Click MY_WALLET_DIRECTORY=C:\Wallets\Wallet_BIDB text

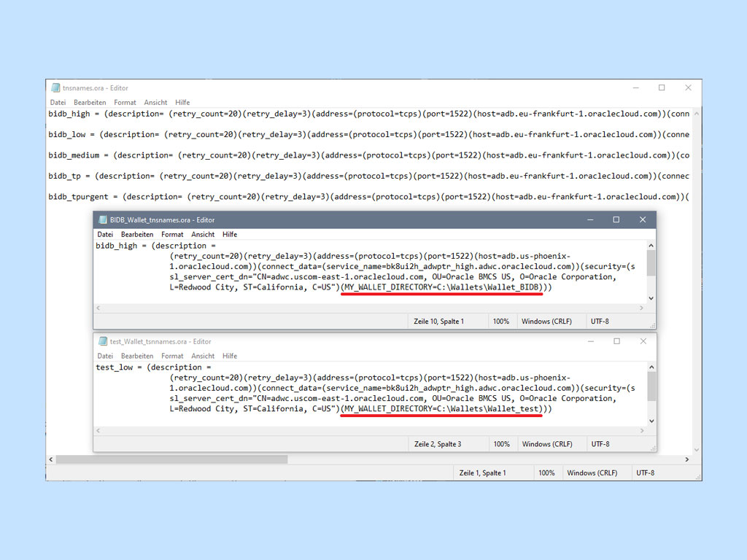pos(441,287)
